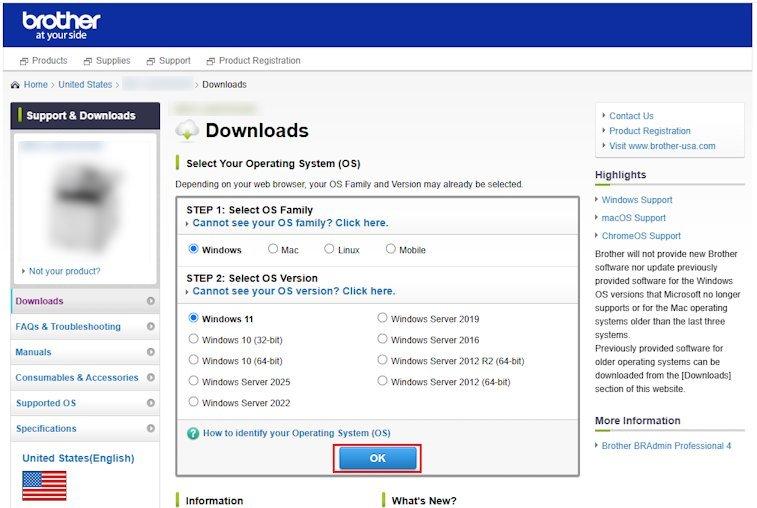Choose Windows Server 2022 option

point(193,402)
